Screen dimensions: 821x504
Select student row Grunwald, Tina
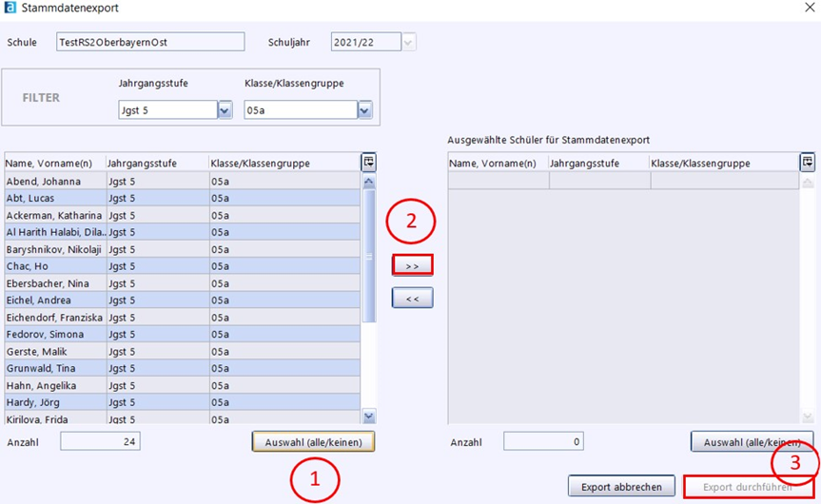(57, 369)
